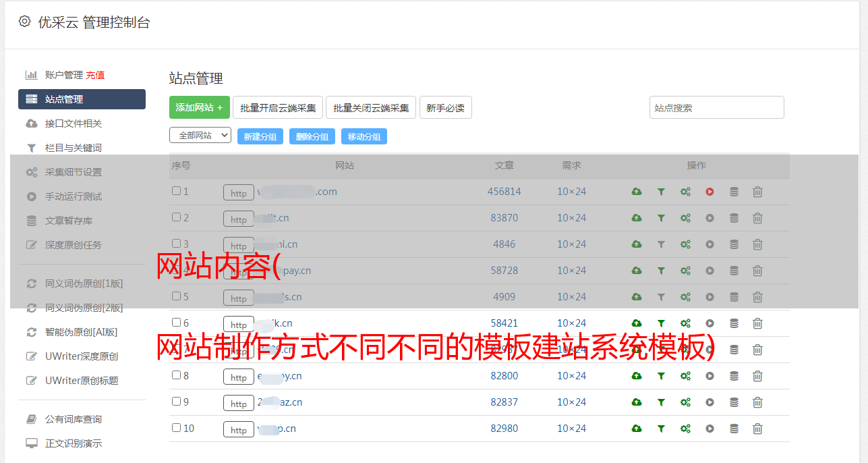Click filter icon in row 8

[x=661, y=376]
